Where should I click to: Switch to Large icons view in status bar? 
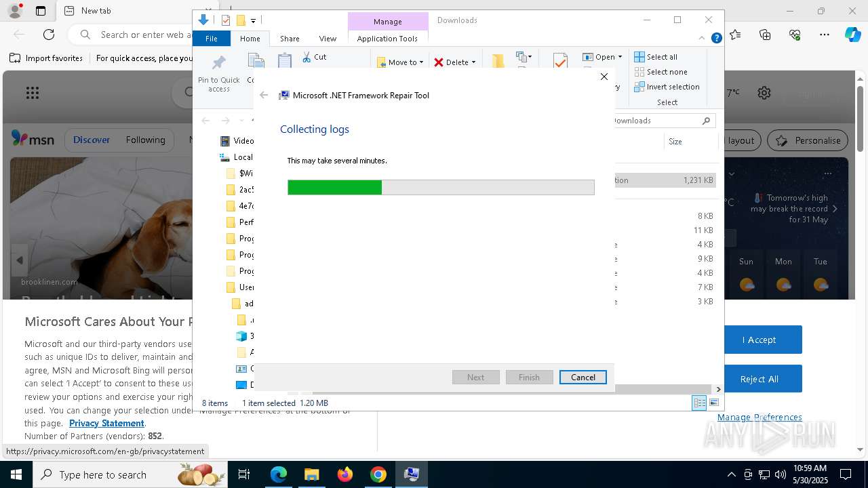tap(713, 403)
